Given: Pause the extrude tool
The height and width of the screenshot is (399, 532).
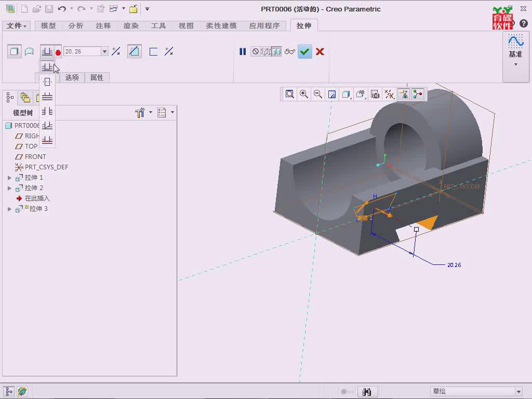Looking at the screenshot, I should tap(243, 51).
